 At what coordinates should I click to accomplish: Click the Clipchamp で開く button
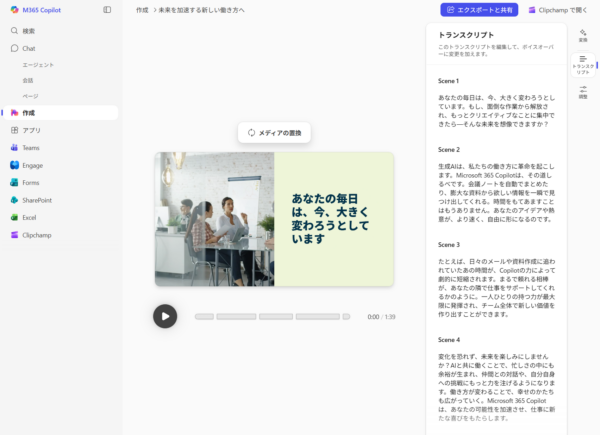click(559, 10)
